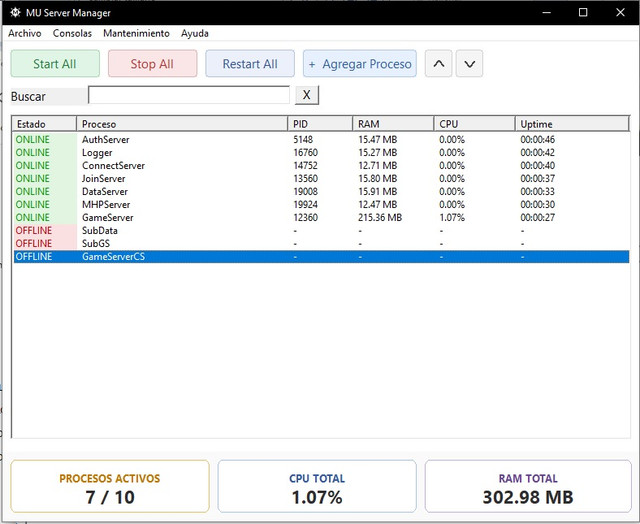Click PID value 19008
Viewport: 640px width, 524px height.
click(x=305, y=191)
